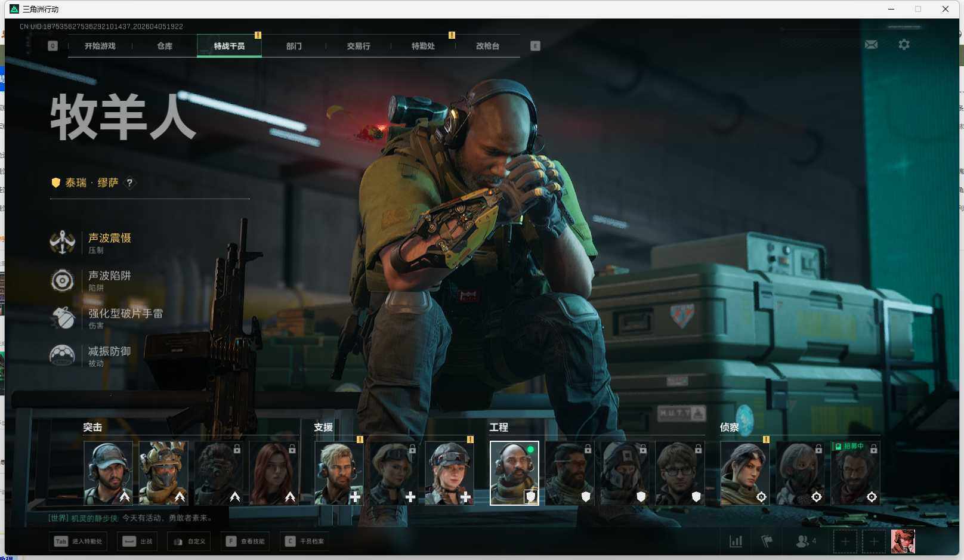Select the locked masked-helmet operator under 工程
The height and width of the screenshot is (560, 964).
[x=625, y=473]
